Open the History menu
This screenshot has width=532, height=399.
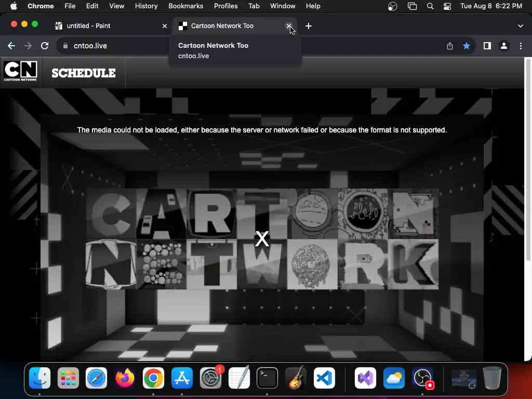[146, 6]
